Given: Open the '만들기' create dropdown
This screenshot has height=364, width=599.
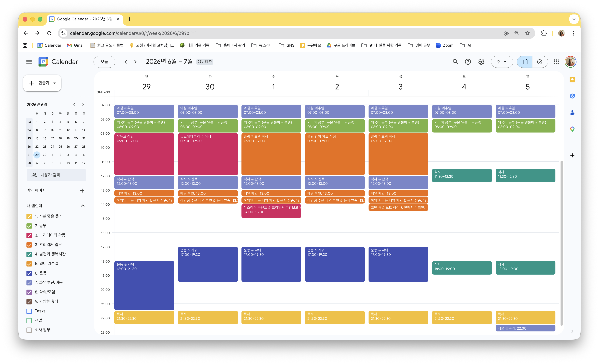Looking at the screenshot, I should pyautogui.click(x=42, y=83).
